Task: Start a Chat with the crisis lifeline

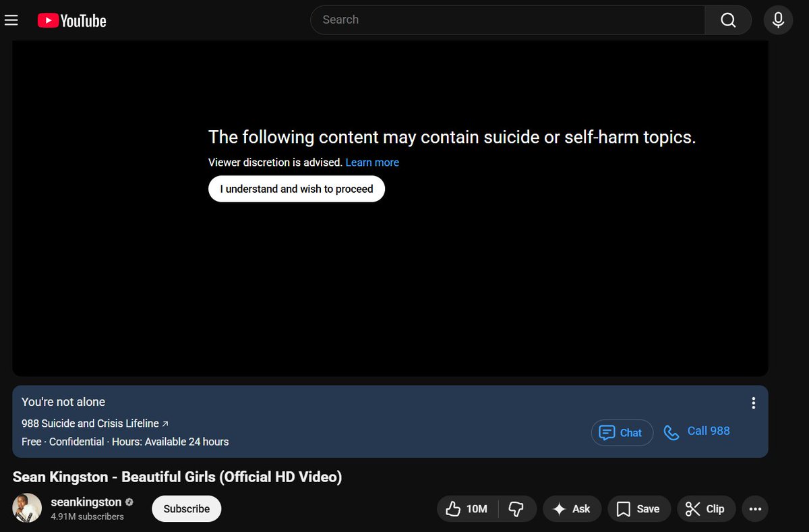Action: 622,433
